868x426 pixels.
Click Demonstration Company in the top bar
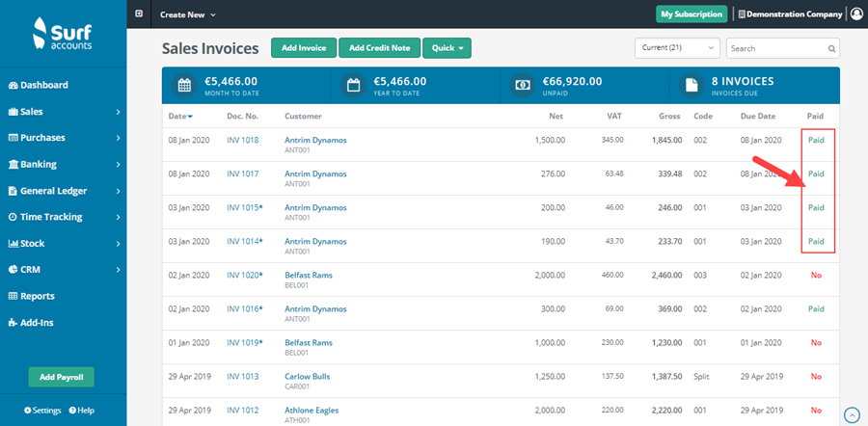tap(790, 14)
